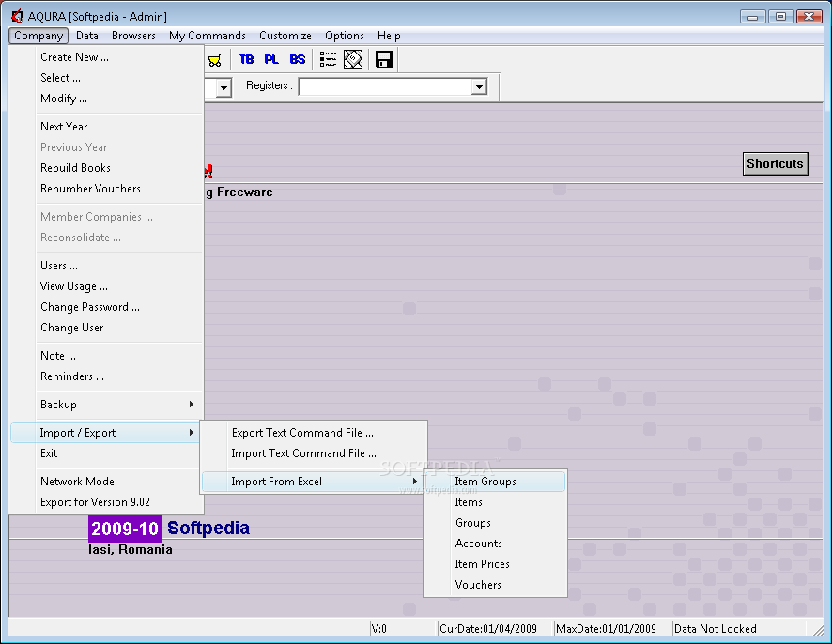This screenshot has width=832, height=644.
Task: Expand Import From Excel submenu
Action: click(x=313, y=482)
